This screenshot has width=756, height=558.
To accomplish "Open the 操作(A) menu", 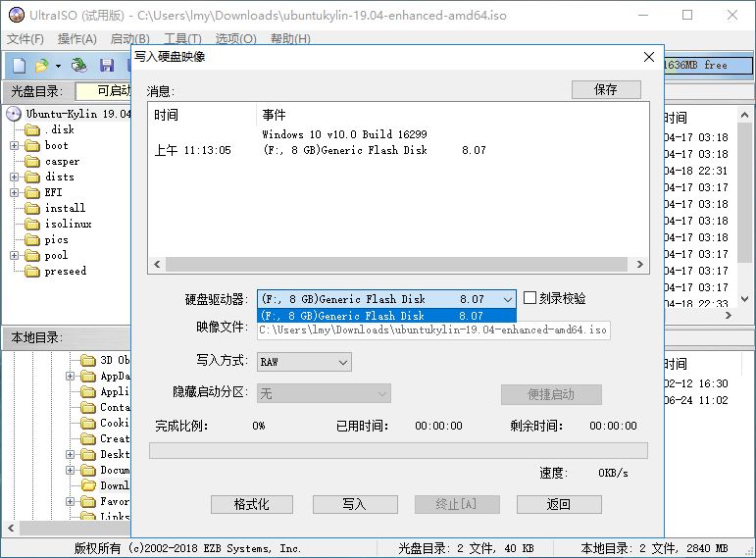I will [x=76, y=38].
